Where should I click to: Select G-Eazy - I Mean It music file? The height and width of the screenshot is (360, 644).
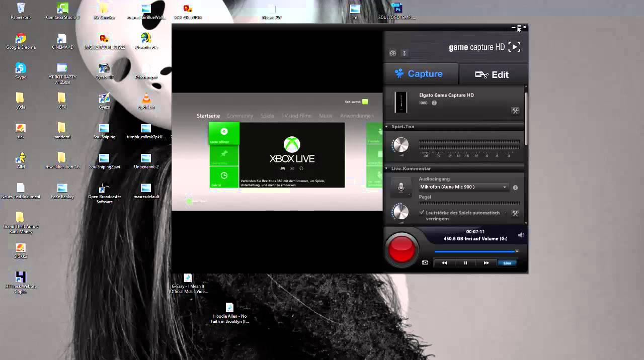(188, 284)
